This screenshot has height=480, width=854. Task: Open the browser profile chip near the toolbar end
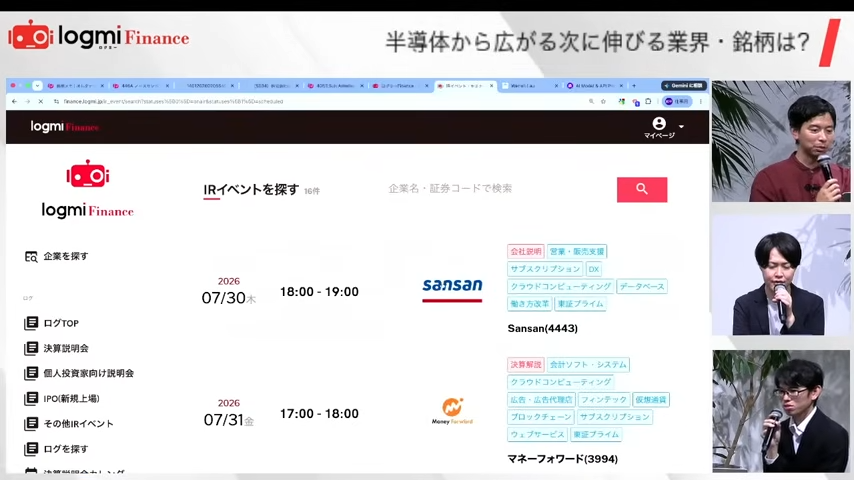(x=677, y=101)
